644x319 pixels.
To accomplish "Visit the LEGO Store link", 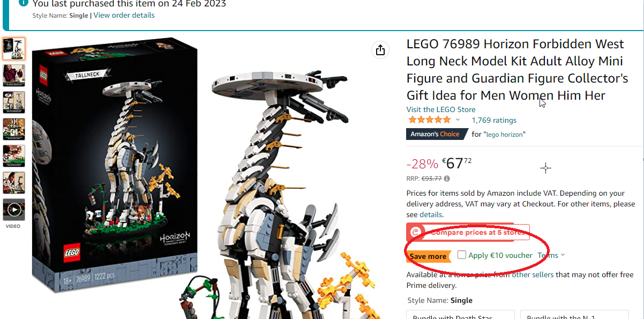I will pos(441,109).
